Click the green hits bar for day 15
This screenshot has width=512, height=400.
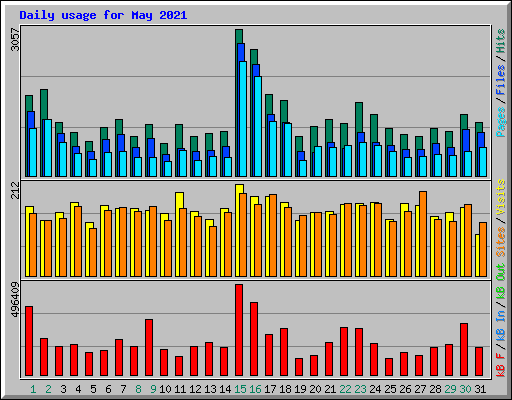[239, 36]
